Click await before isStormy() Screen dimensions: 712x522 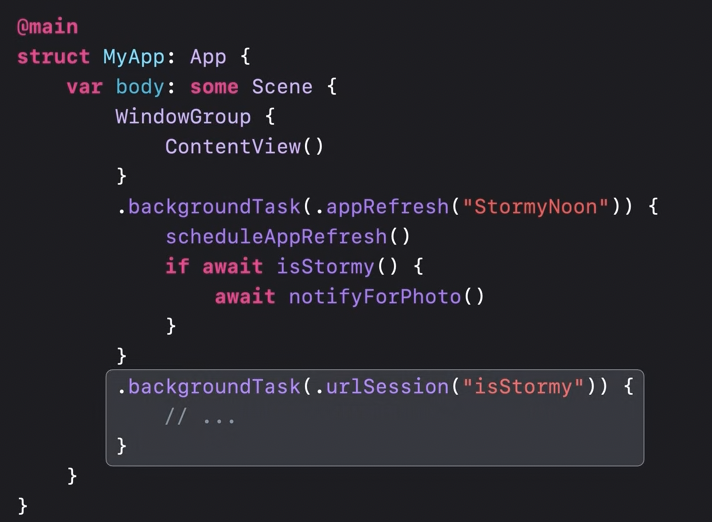point(232,267)
